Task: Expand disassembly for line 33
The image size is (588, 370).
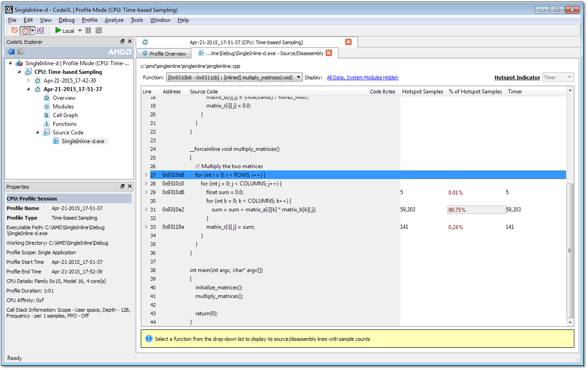Action: point(146,227)
